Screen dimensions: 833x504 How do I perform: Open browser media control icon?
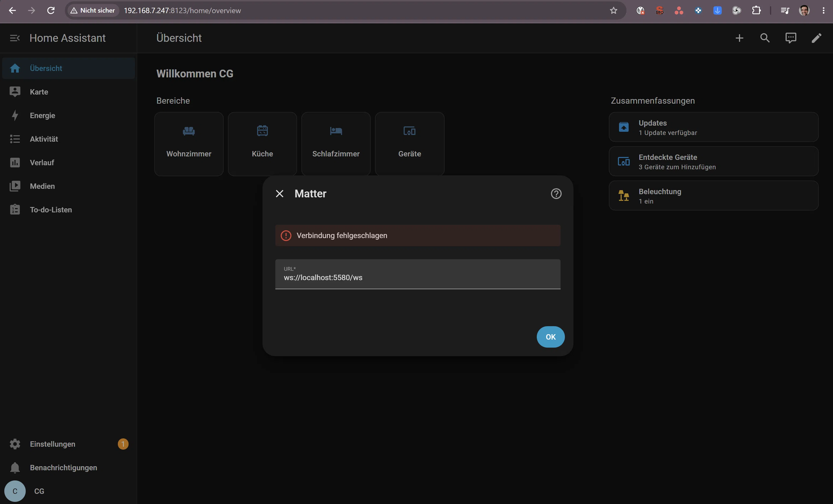tap(785, 10)
